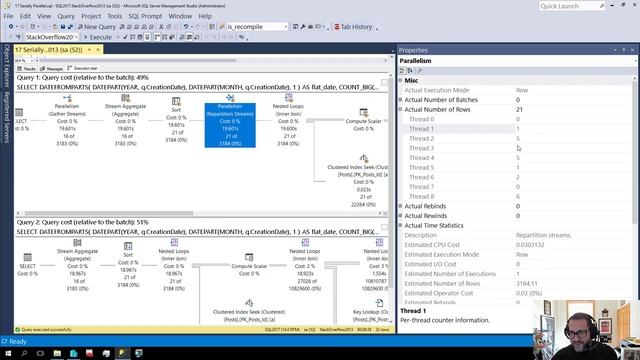
Task: Open the plan zoom percentage dropdown
Action: pos(31,60)
